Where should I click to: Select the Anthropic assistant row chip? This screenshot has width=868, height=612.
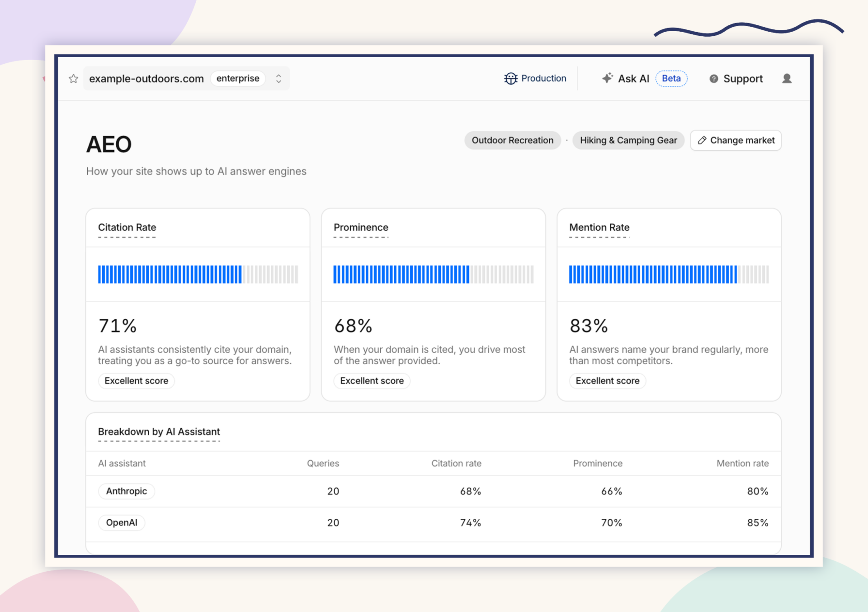127,491
